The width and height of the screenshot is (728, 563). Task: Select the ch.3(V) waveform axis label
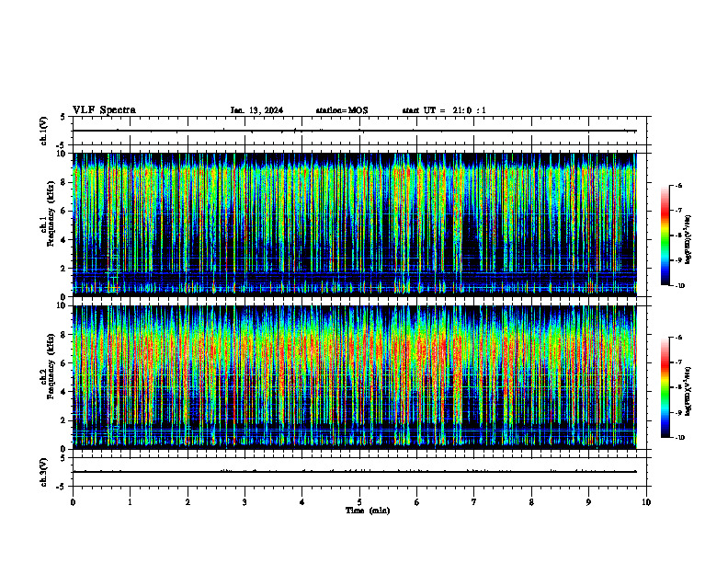(x=44, y=472)
